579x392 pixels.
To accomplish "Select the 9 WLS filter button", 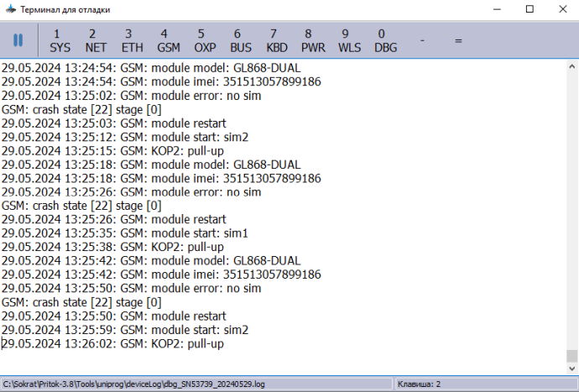I will (x=349, y=40).
